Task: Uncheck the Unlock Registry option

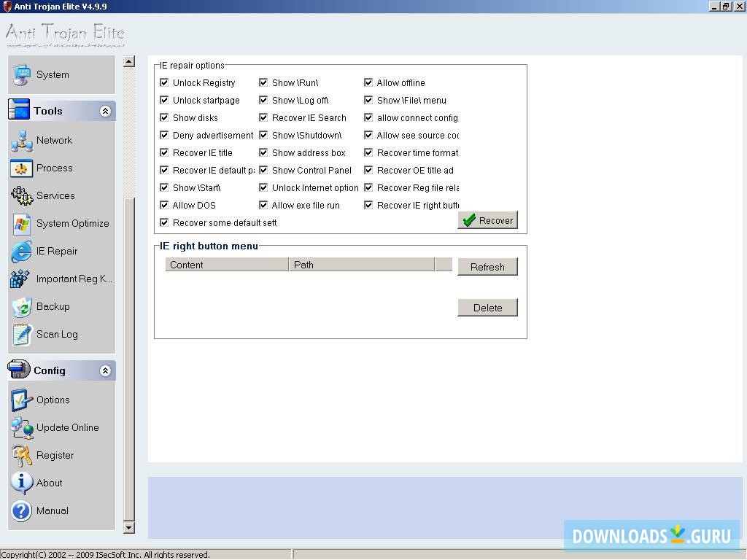Action: [x=165, y=82]
